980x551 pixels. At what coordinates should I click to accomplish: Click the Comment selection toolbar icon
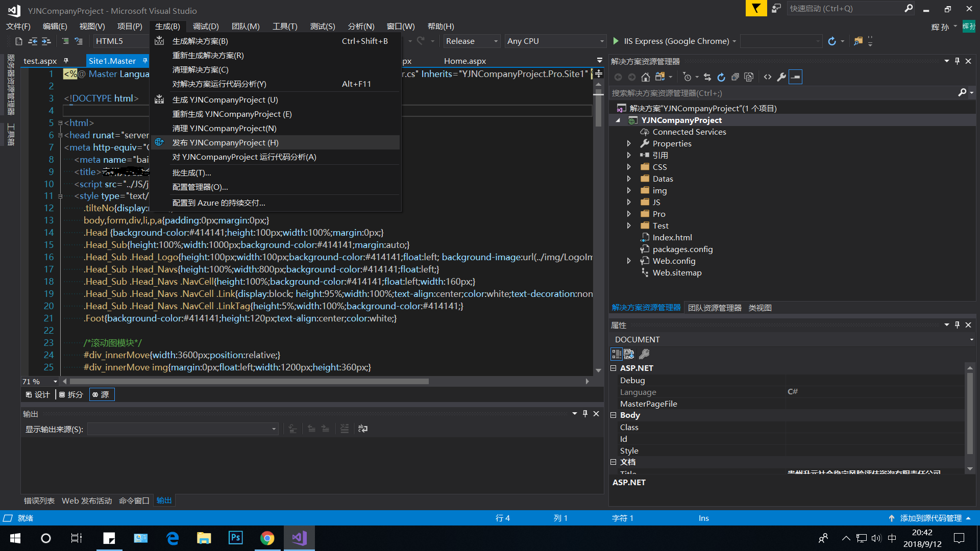(65, 41)
